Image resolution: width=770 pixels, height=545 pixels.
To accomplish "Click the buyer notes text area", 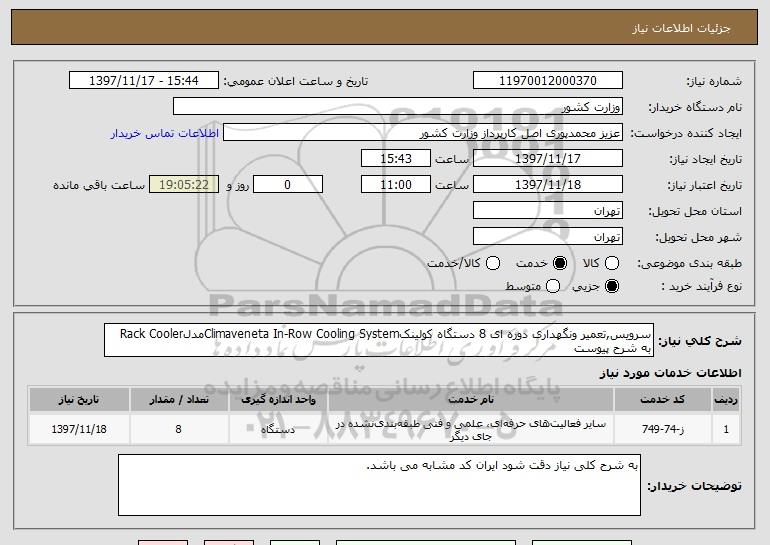I will [379, 485].
